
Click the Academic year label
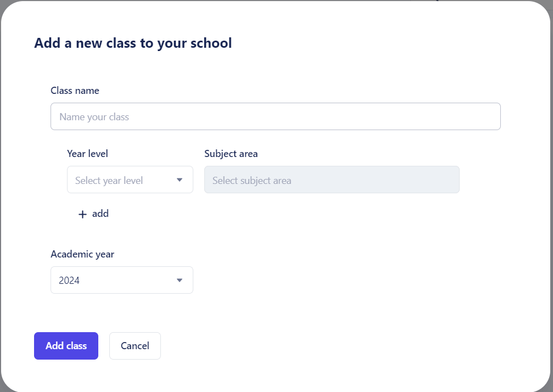[x=82, y=254]
